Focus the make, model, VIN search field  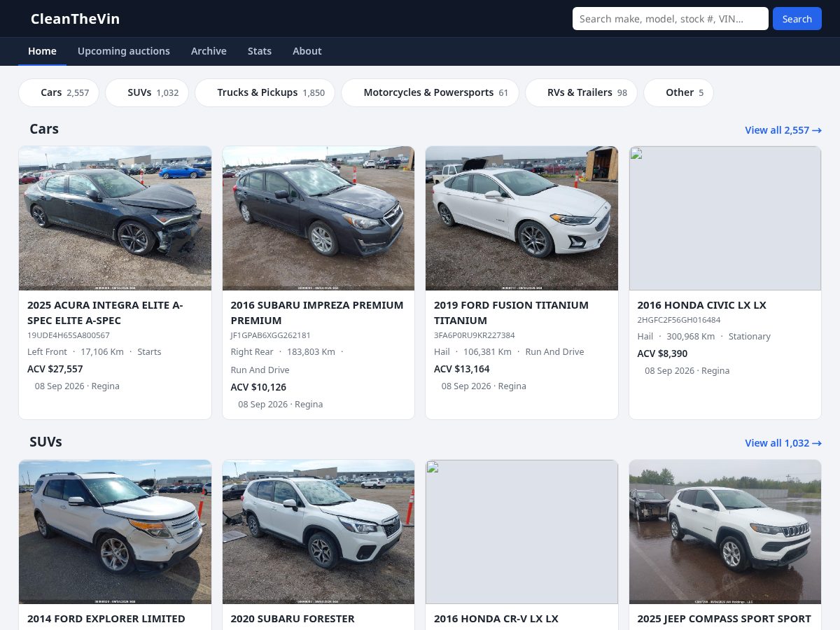[x=671, y=19]
